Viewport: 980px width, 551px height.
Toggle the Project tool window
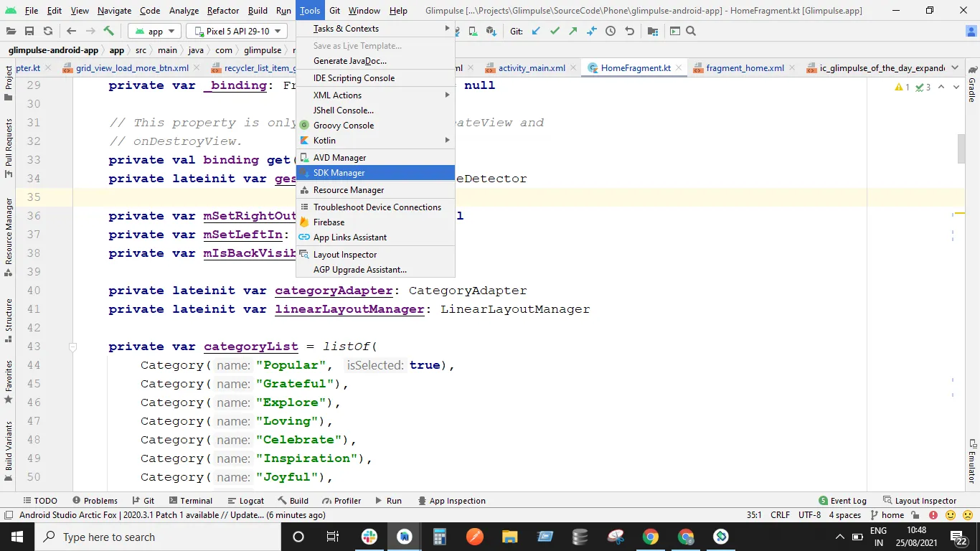(x=9, y=77)
